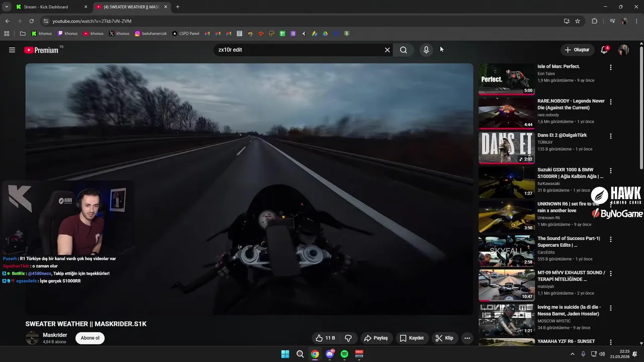Open site information icon in address bar
Screen dimensions: 644x362
[x=46, y=21]
